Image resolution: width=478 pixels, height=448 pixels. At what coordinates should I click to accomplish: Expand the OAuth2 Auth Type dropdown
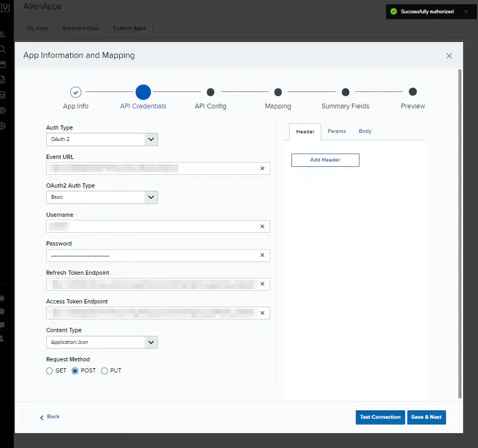click(x=102, y=197)
